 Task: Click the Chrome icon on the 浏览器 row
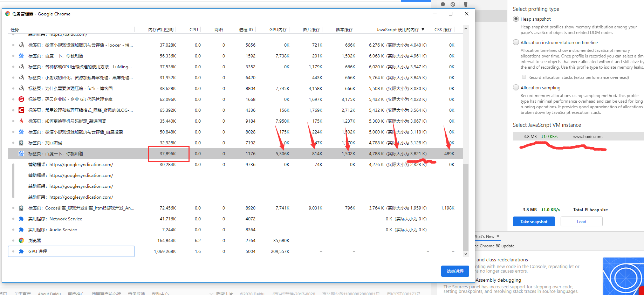[x=21, y=240]
